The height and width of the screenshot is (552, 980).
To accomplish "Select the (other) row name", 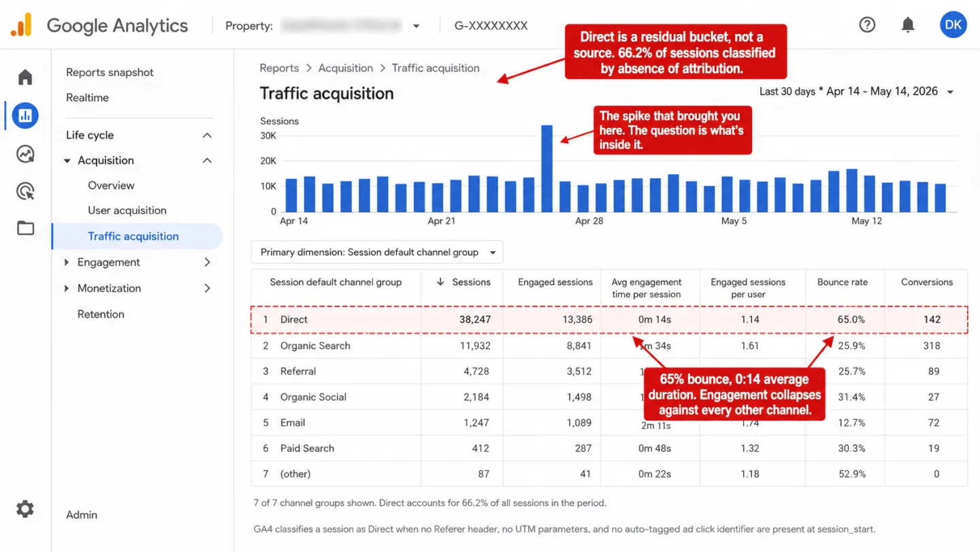I will [295, 474].
